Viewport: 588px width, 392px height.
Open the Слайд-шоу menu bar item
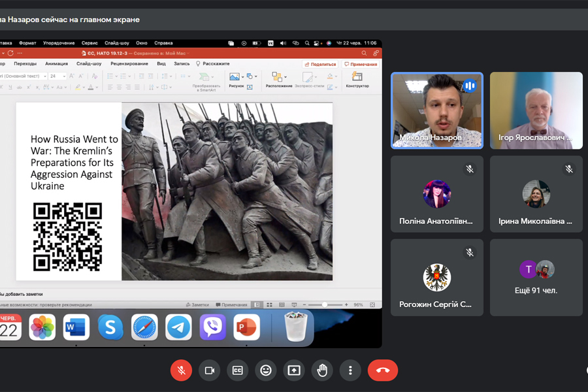point(116,43)
